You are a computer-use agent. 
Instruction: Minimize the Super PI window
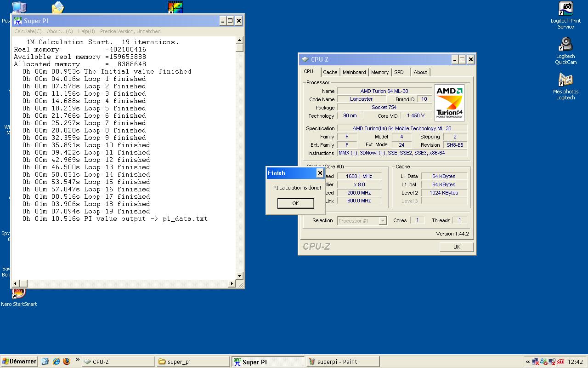(222, 21)
